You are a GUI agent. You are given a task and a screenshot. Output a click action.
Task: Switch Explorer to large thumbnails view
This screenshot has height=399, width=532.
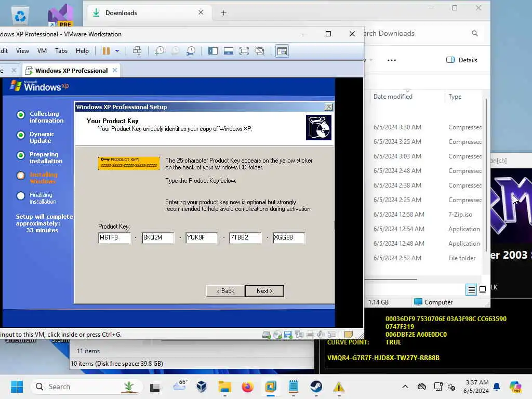coord(483,289)
